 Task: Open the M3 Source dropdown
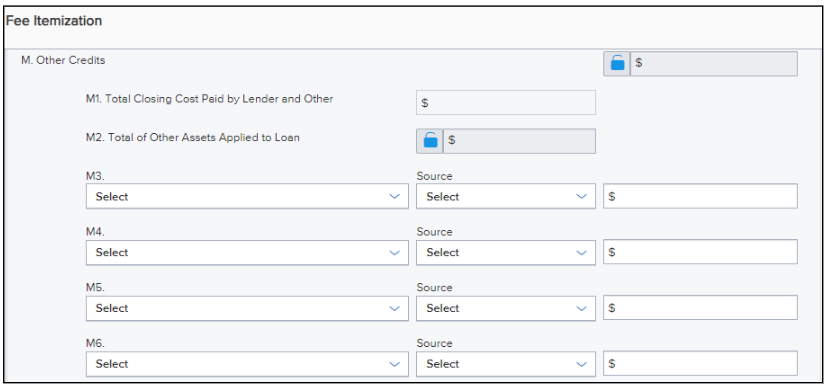[506, 196]
